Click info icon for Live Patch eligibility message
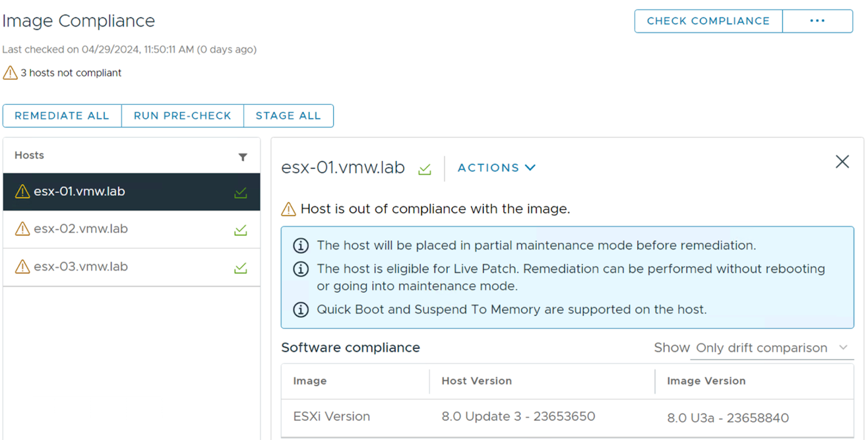The width and height of the screenshot is (868, 440). pos(301,269)
